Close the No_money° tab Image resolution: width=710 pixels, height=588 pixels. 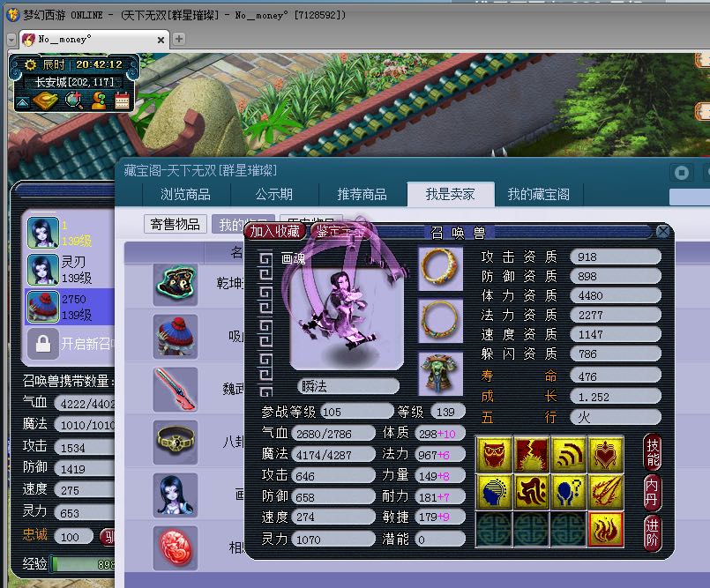coord(161,40)
